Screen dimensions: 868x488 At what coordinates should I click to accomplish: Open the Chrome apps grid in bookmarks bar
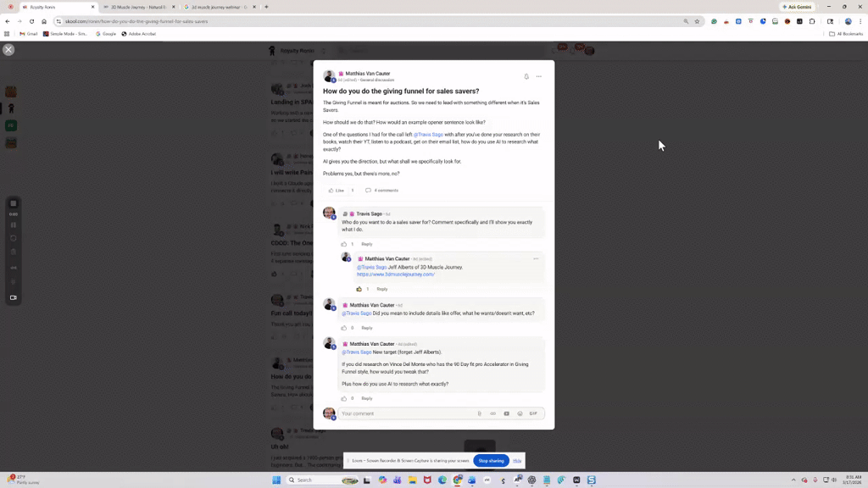pos(7,34)
